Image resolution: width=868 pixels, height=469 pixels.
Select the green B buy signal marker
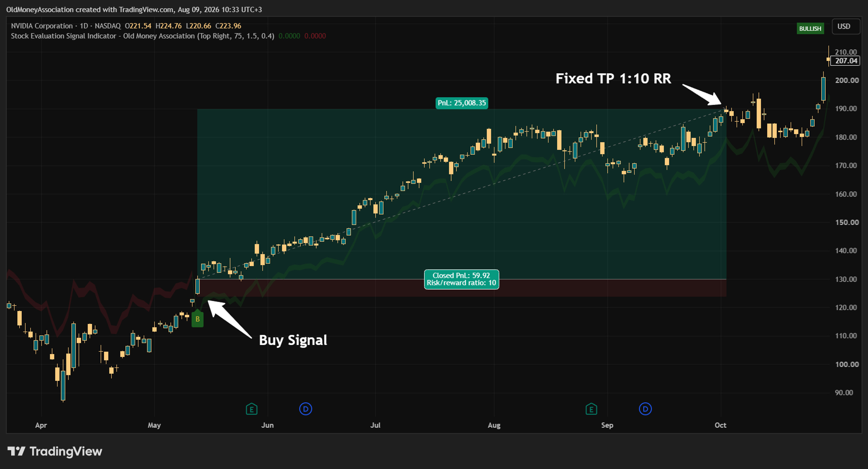[x=197, y=319]
